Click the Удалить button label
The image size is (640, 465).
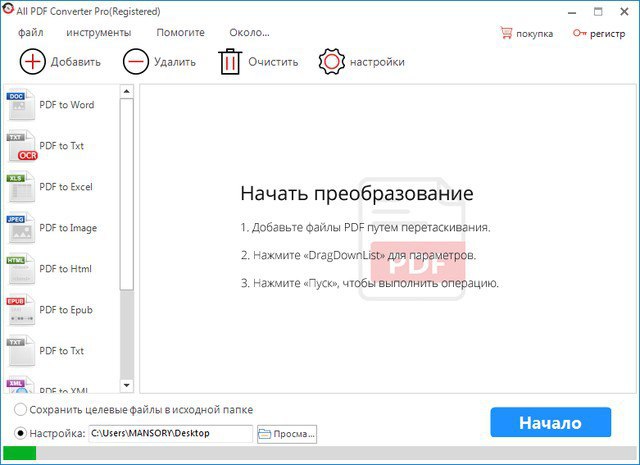point(175,62)
